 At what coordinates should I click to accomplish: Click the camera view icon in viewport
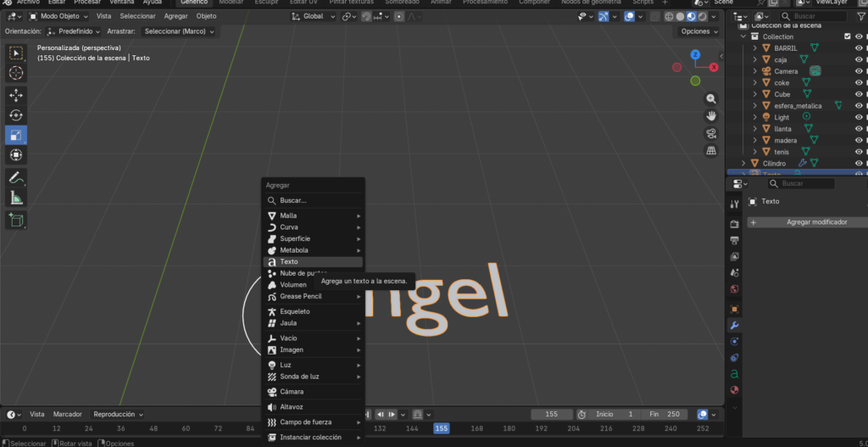tap(712, 133)
